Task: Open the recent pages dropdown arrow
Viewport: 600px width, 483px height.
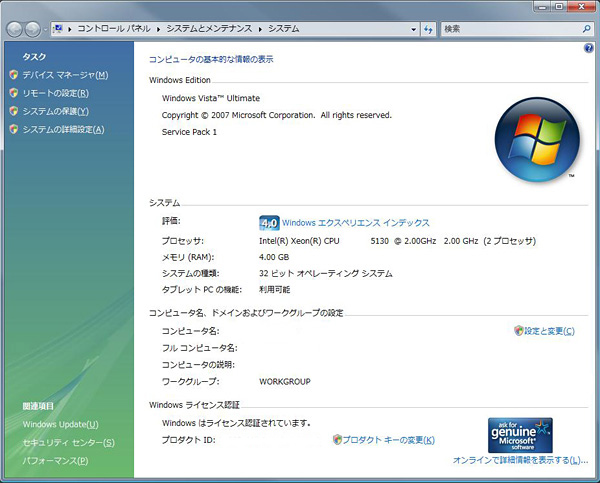Action: click(x=45, y=29)
